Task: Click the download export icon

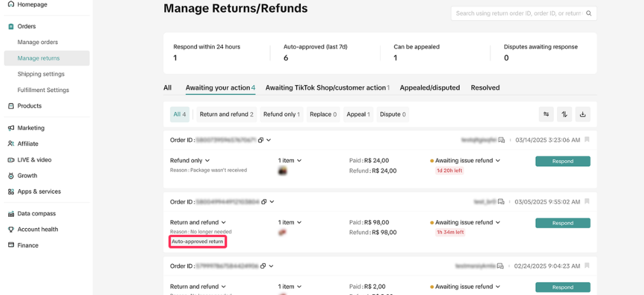Action: click(582, 114)
